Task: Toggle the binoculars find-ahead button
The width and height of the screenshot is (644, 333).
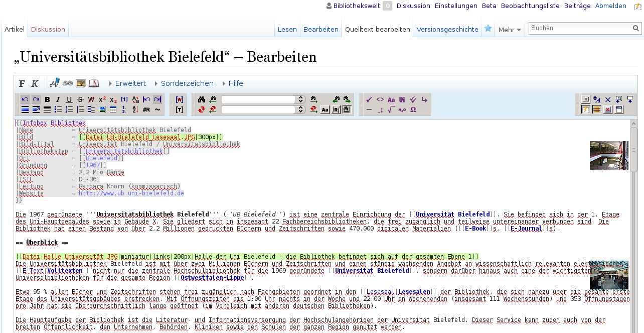Action: (x=347, y=109)
